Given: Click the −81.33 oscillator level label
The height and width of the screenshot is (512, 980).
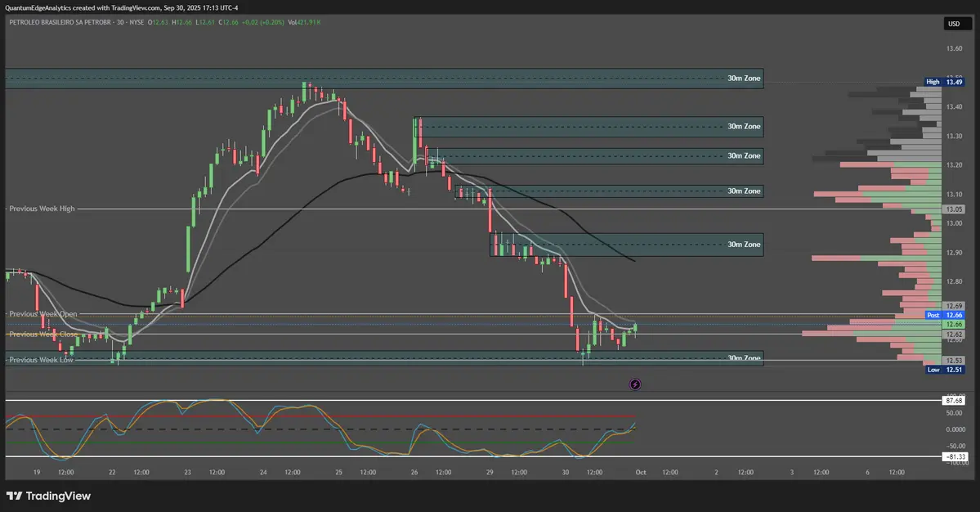Looking at the screenshot, I should [954, 457].
